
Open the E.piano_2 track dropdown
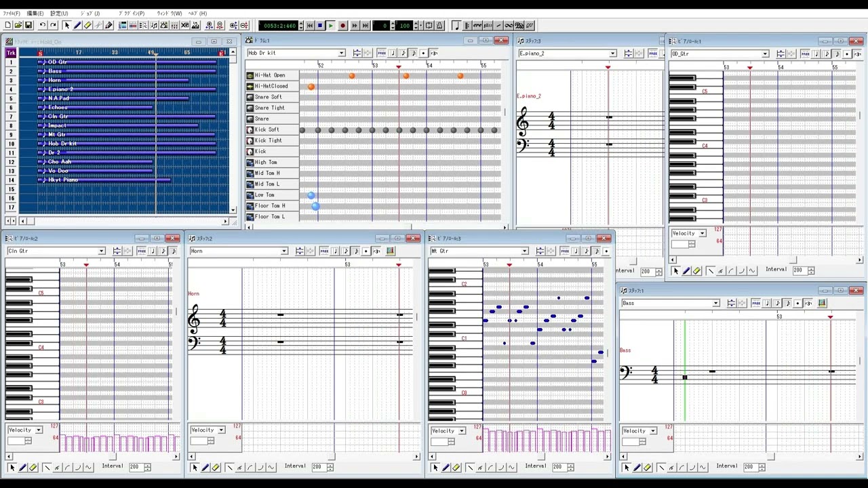coord(612,54)
